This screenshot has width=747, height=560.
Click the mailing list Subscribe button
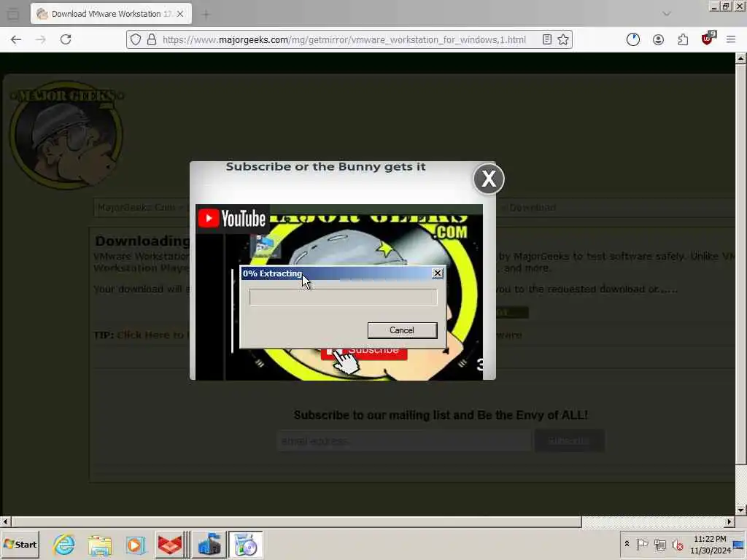569,441
